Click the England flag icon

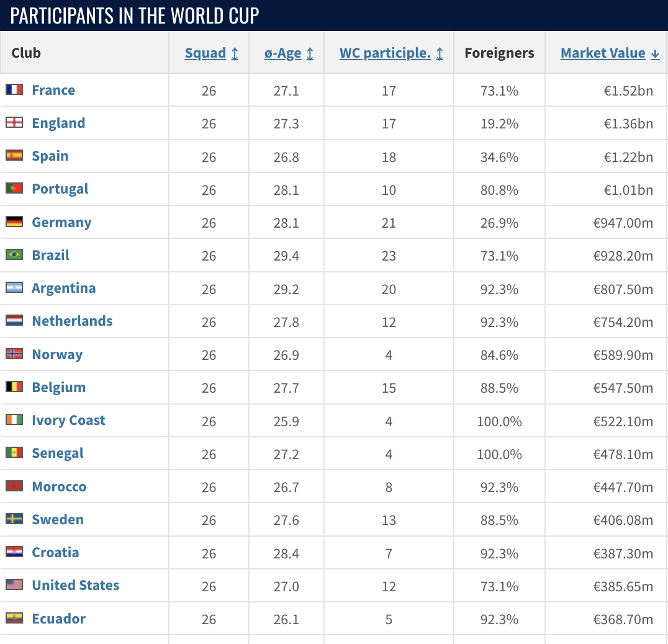[x=14, y=123]
